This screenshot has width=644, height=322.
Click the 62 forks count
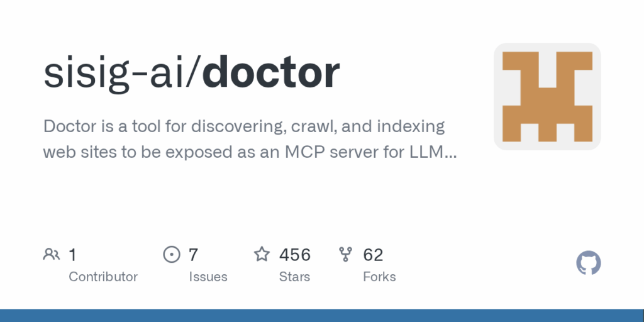coord(373,255)
